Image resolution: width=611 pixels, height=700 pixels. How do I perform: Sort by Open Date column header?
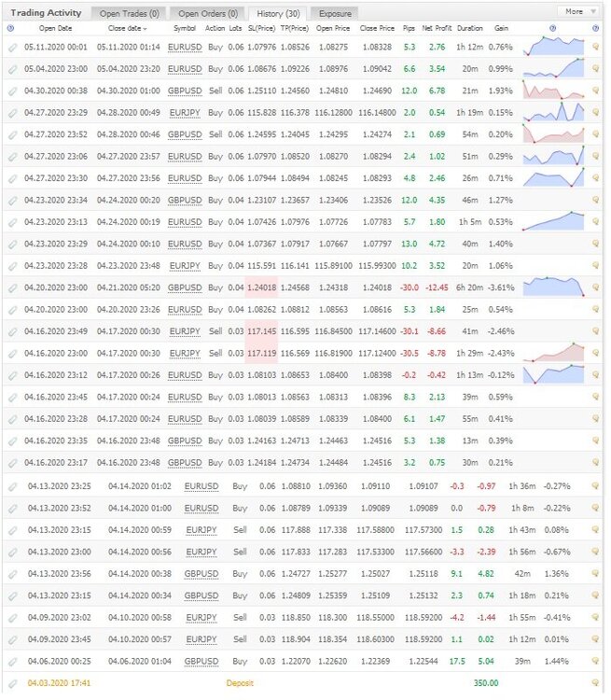click(x=55, y=28)
